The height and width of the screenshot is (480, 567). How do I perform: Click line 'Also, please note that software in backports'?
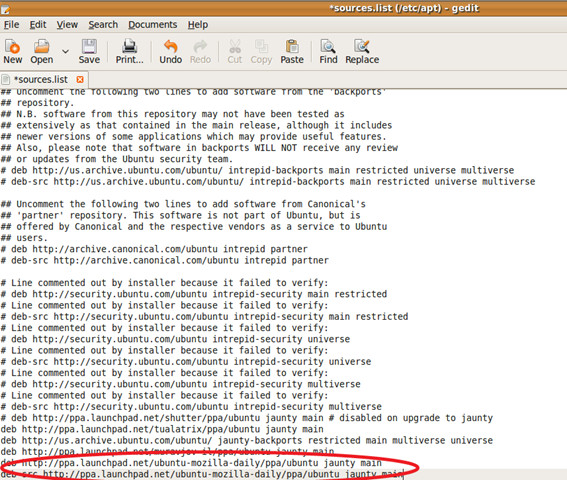click(x=199, y=148)
